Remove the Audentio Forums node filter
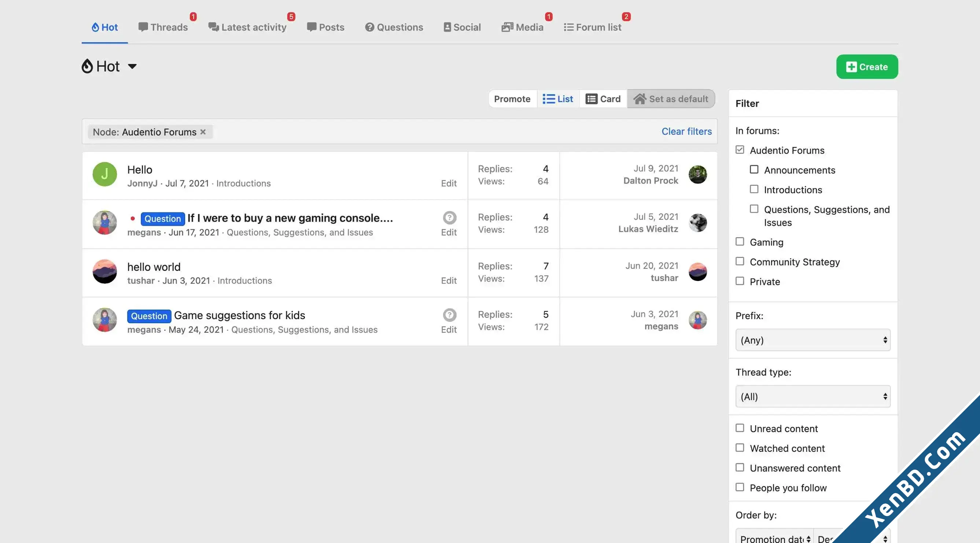Viewport: 980px width, 543px height. coord(203,132)
